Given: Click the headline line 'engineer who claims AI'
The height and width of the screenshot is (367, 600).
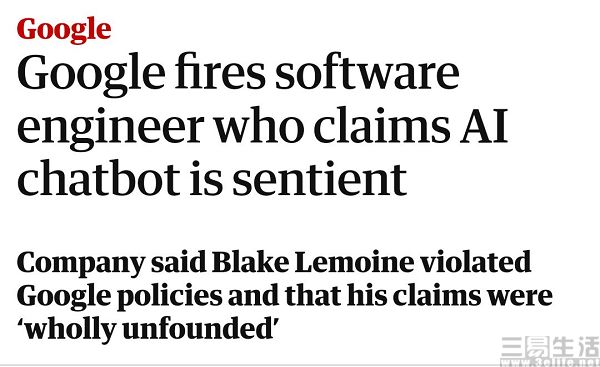Looking at the screenshot, I should (x=262, y=128).
